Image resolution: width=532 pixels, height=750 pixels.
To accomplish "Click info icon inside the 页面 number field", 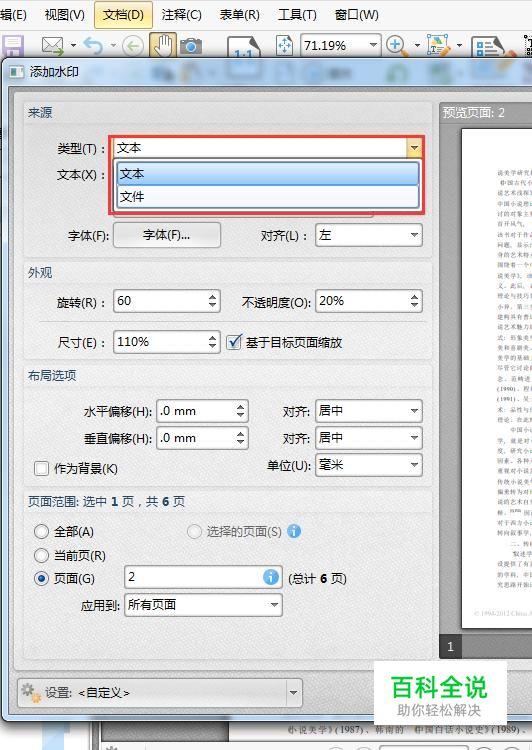I will click(271, 577).
